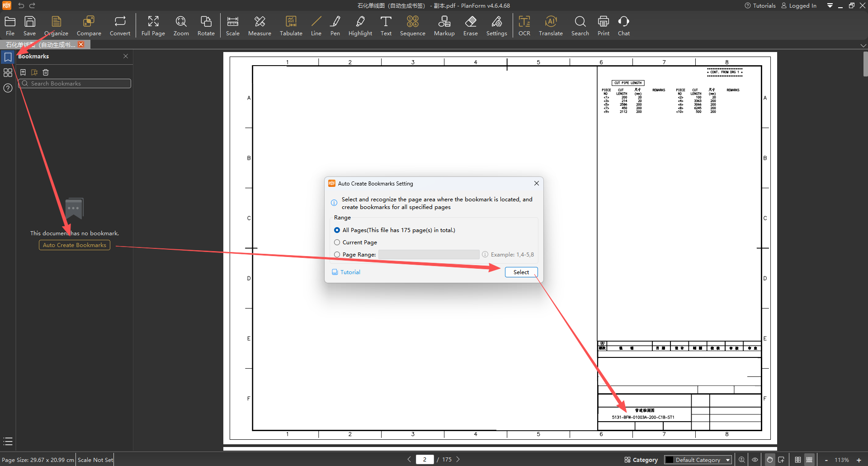
Task: Click the Search Bookmarks field
Action: coord(75,84)
